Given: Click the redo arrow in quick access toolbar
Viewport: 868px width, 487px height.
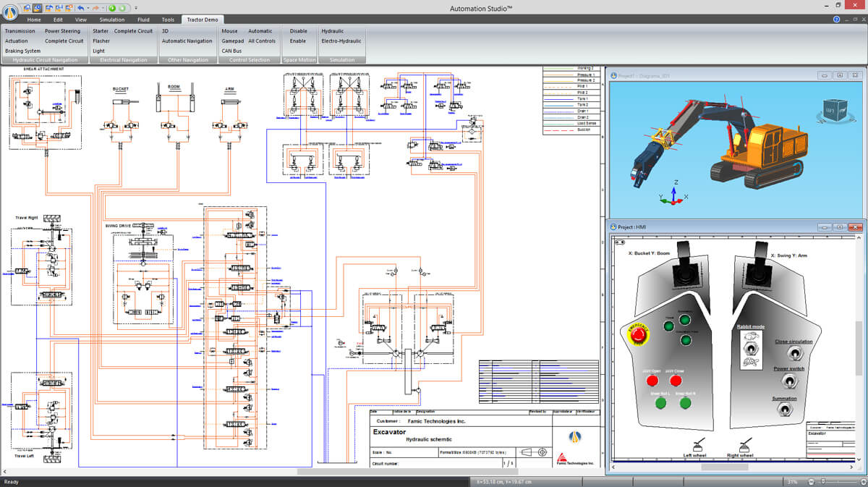Looking at the screenshot, I should (x=95, y=7).
